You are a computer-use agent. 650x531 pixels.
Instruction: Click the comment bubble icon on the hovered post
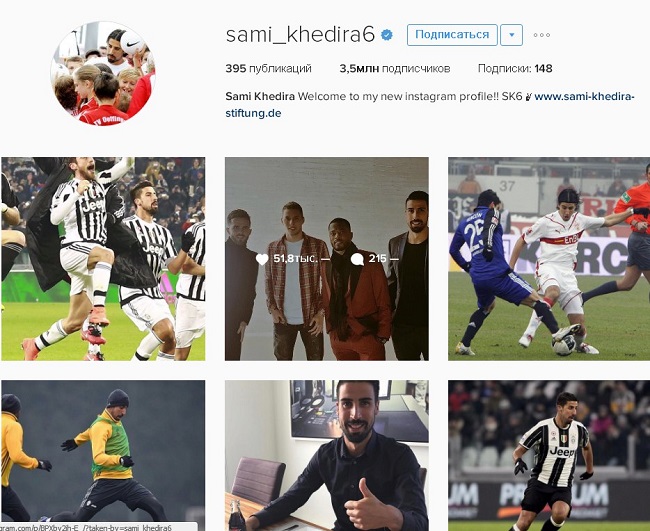coord(357,259)
